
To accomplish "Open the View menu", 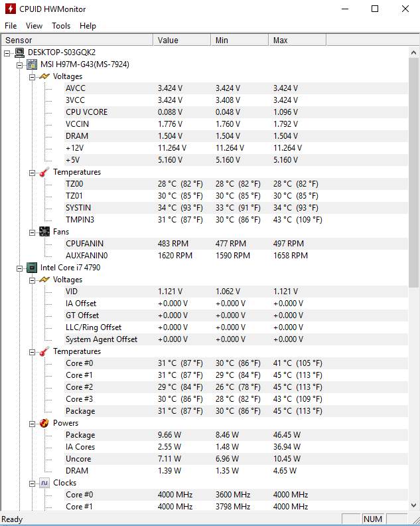I will [35, 26].
